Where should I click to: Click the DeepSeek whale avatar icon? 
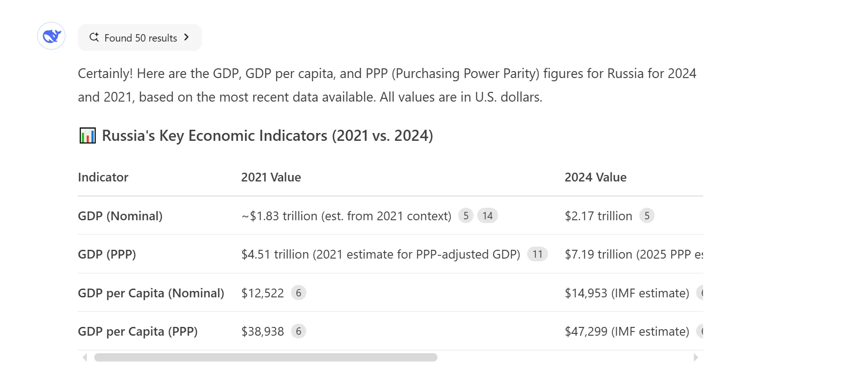click(x=51, y=36)
